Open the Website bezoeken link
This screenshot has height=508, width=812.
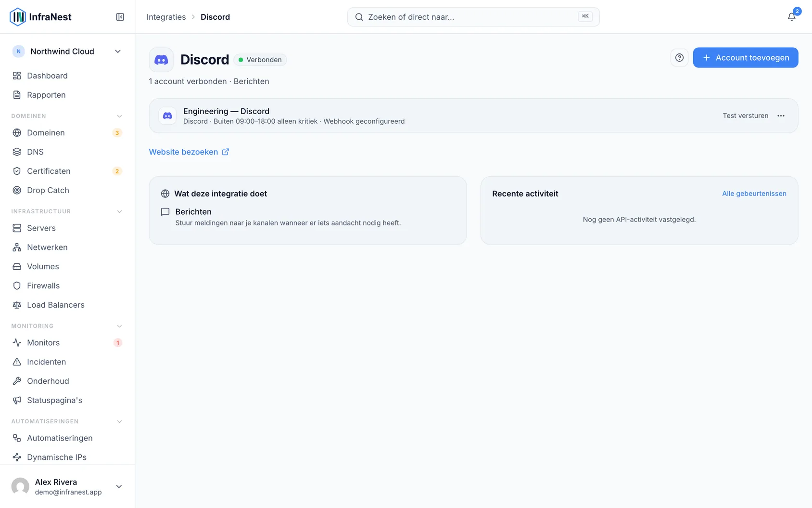click(x=189, y=152)
